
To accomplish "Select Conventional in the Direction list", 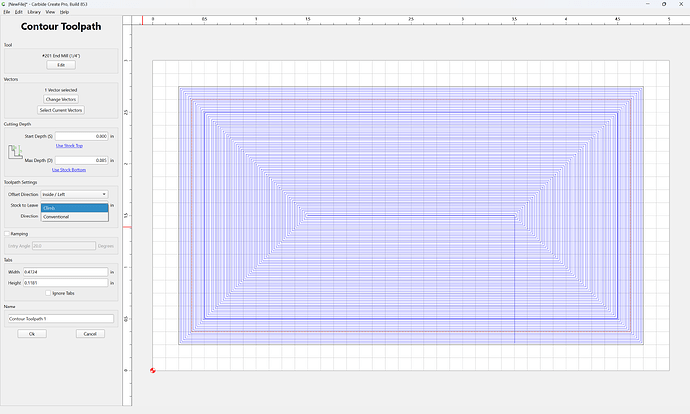I will click(74, 217).
